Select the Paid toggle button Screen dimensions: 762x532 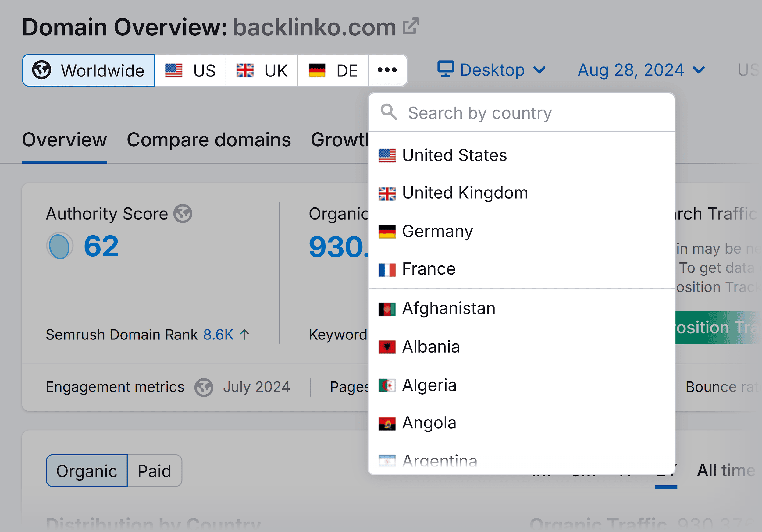pos(155,471)
